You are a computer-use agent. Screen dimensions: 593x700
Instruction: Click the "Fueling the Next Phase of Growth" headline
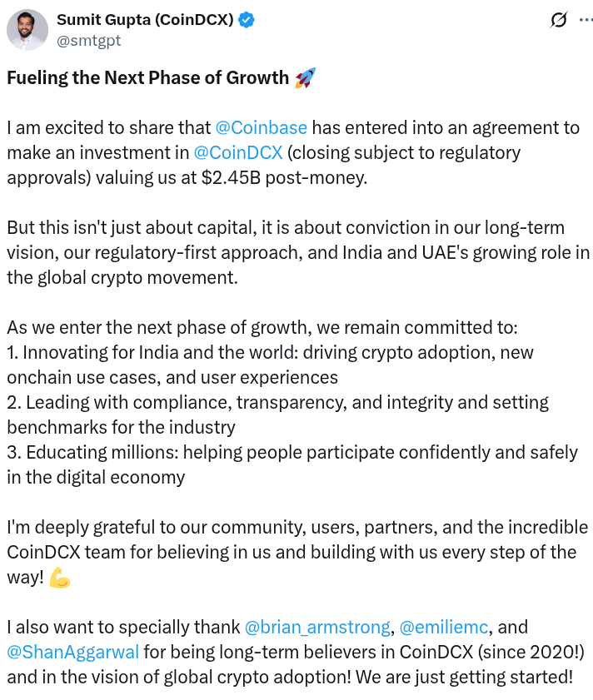point(147,78)
